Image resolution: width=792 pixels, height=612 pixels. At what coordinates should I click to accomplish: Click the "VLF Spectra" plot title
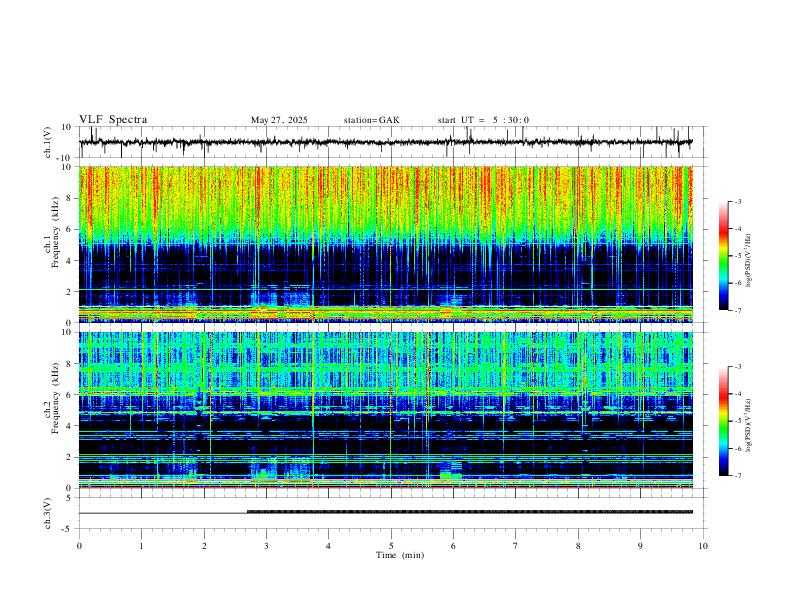click(x=113, y=120)
